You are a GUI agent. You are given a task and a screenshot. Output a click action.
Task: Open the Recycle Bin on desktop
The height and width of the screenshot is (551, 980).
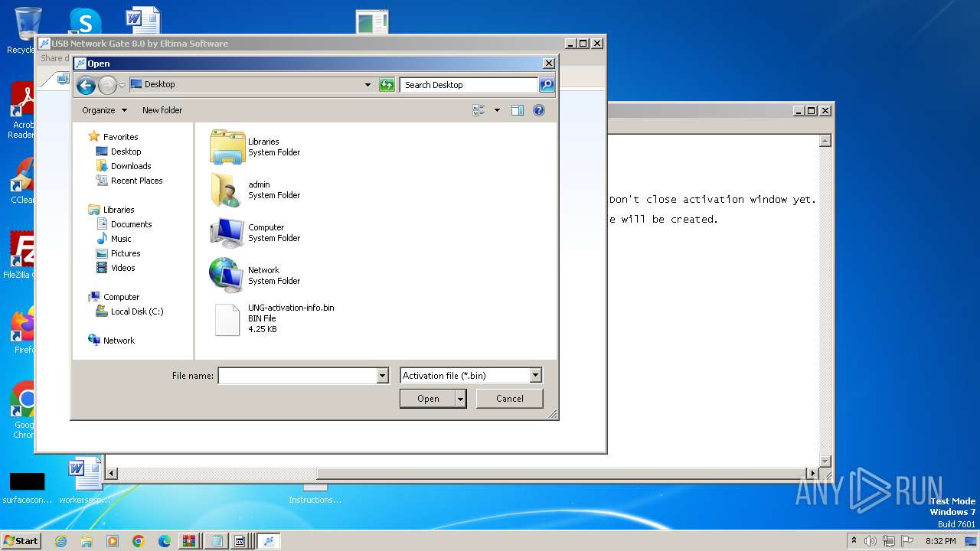point(28,29)
